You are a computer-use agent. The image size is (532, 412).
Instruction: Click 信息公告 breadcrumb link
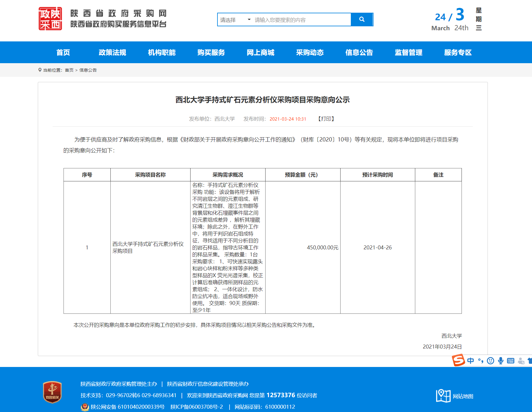(x=88, y=70)
